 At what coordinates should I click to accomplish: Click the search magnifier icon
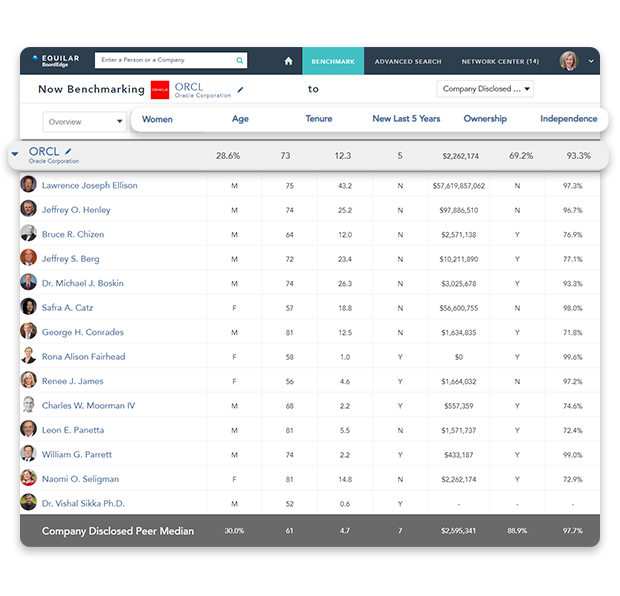coord(240,60)
